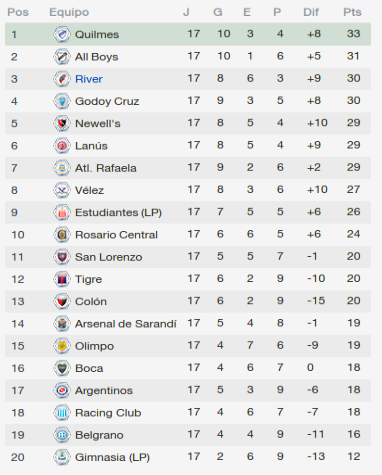Click the Quilmes team crest icon
The height and width of the screenshot is (475, 382).
click(x=62, y=34)
